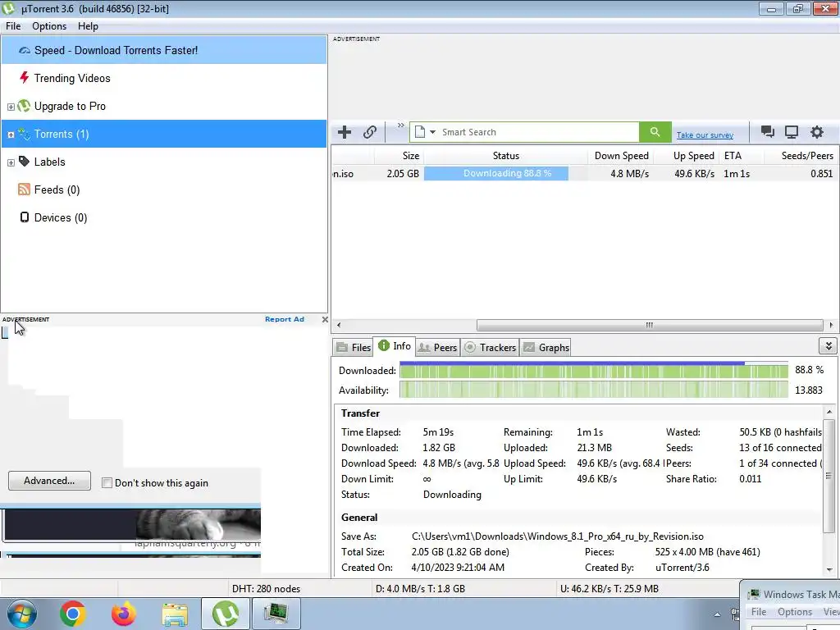Click Add Torrent from URL link icon

pos(370,132)
